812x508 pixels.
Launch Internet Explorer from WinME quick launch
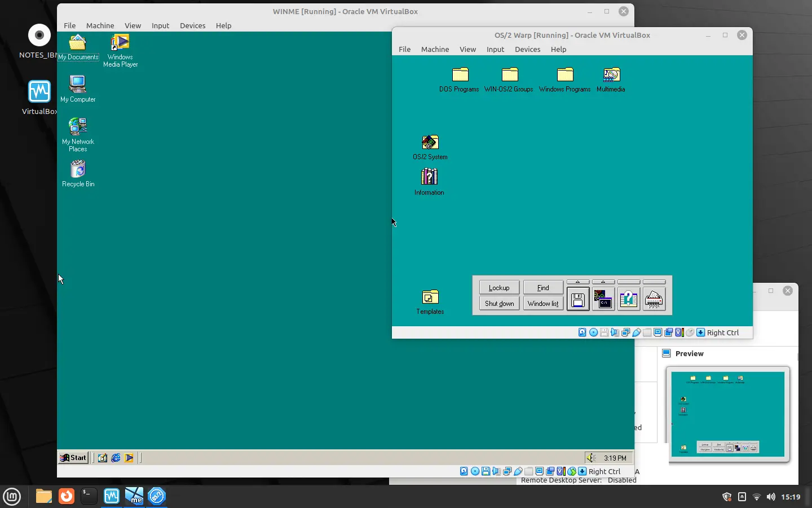click(116, 458)
